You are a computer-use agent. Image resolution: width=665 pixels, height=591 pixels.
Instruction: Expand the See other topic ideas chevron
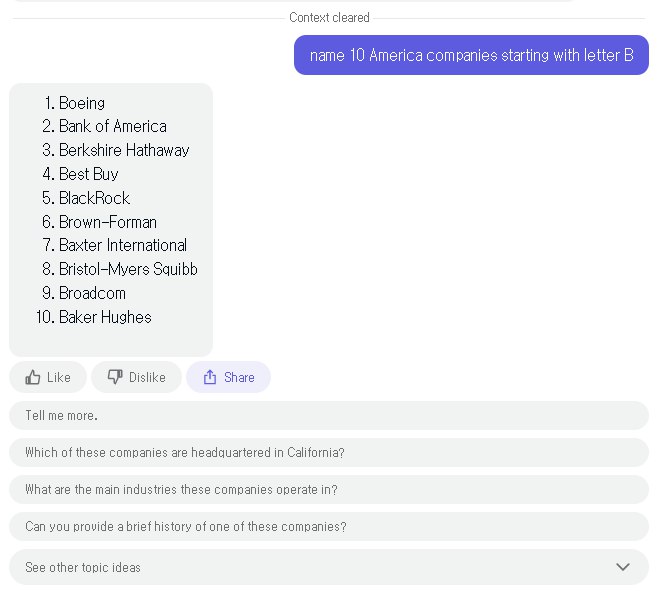pyautogui.click(x=623, y=567)
